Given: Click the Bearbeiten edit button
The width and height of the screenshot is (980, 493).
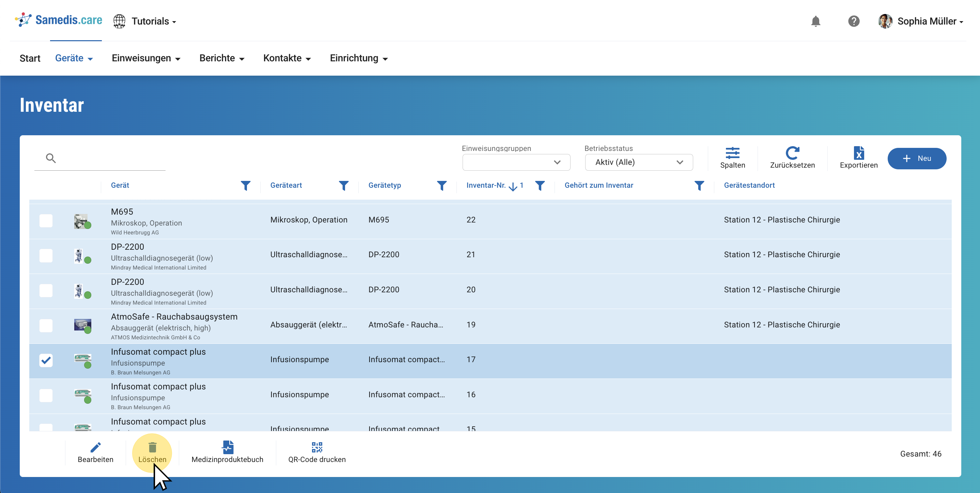Looking at the screenshot, I should point(95,452).
